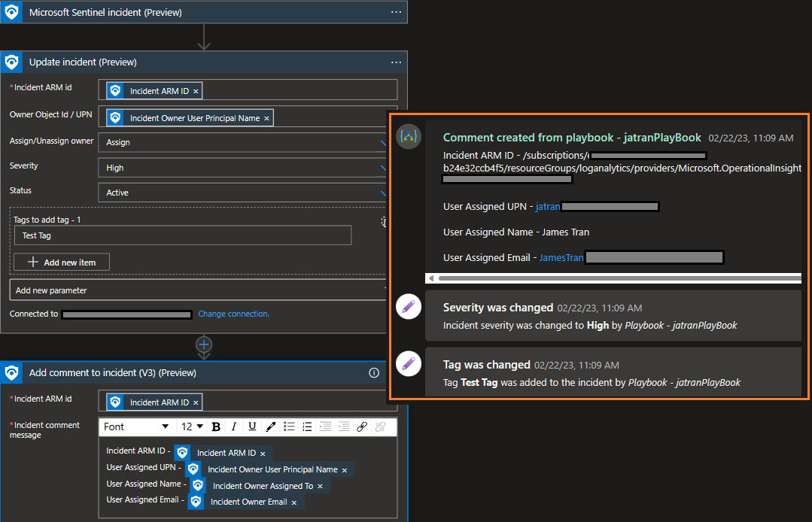812x522 pixels.
Task: Insert a hyperlink in the comment editor
Action: click(x=362, y=426)
